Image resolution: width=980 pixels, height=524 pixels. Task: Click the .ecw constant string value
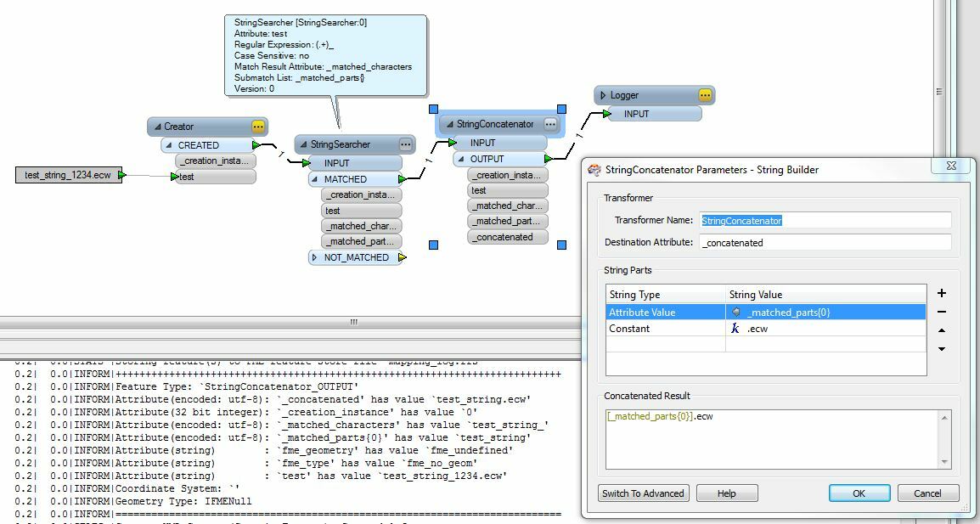(x=757, y=329)
